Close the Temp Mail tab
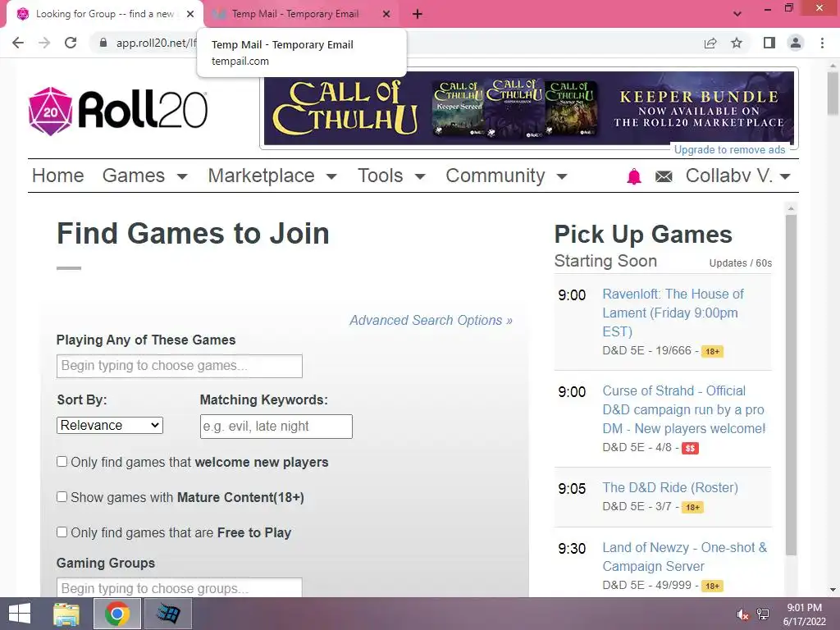Viewport: 840px width, 630px height. [x=386, y=15]
